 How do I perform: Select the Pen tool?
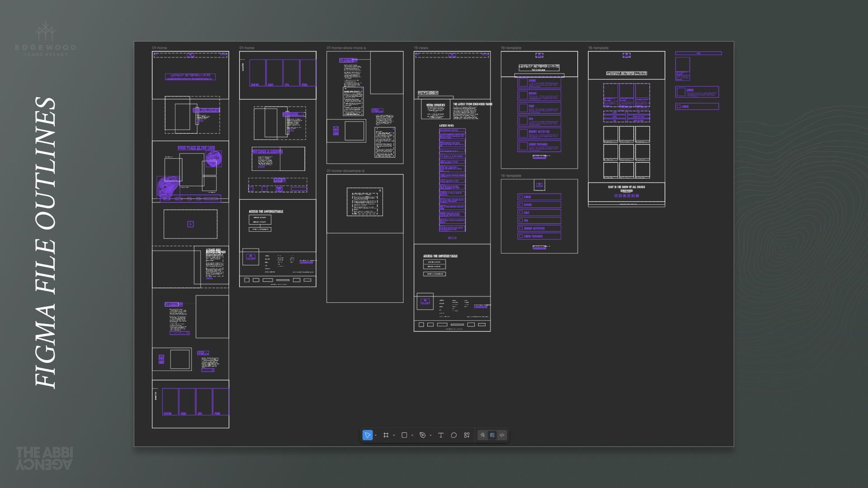coord(423,435)
